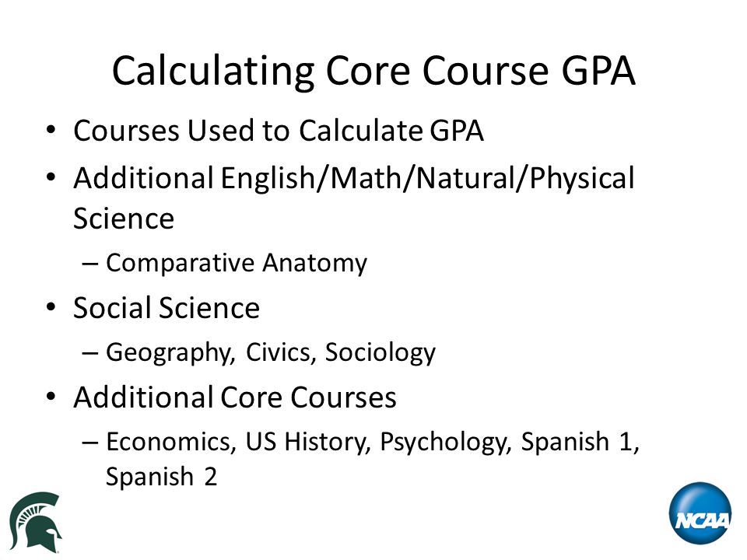Click the word Psychology
Viewport: 747px width, 560px height.
[x=445, y=443]
